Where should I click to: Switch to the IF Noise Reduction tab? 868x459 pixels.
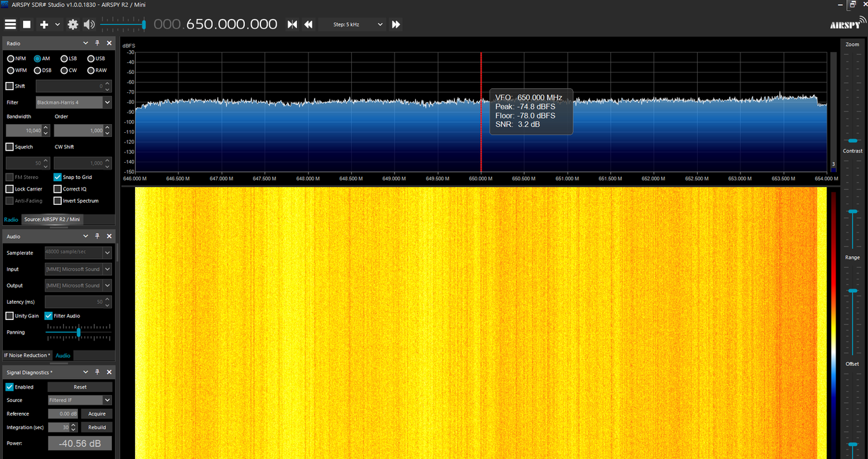point(27,355)
